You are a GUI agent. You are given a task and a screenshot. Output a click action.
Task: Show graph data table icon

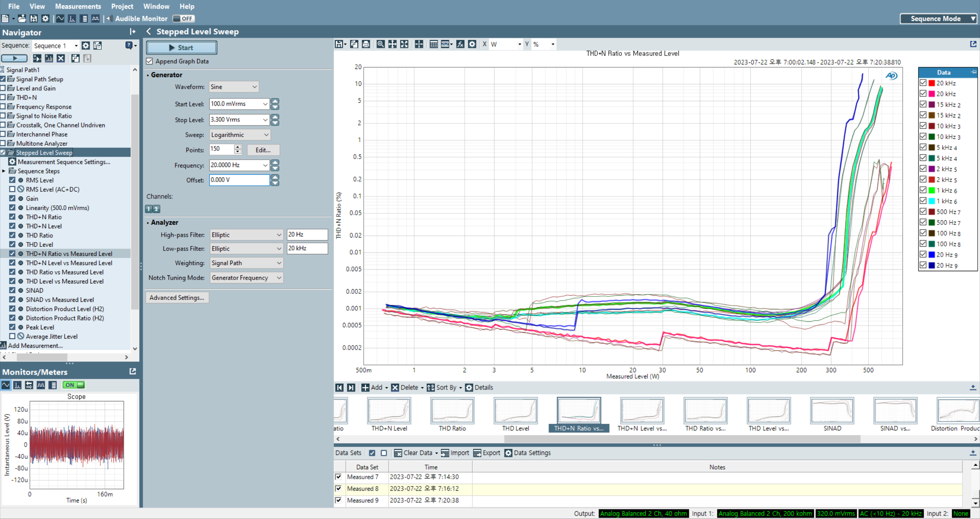[x=433, y=44]
